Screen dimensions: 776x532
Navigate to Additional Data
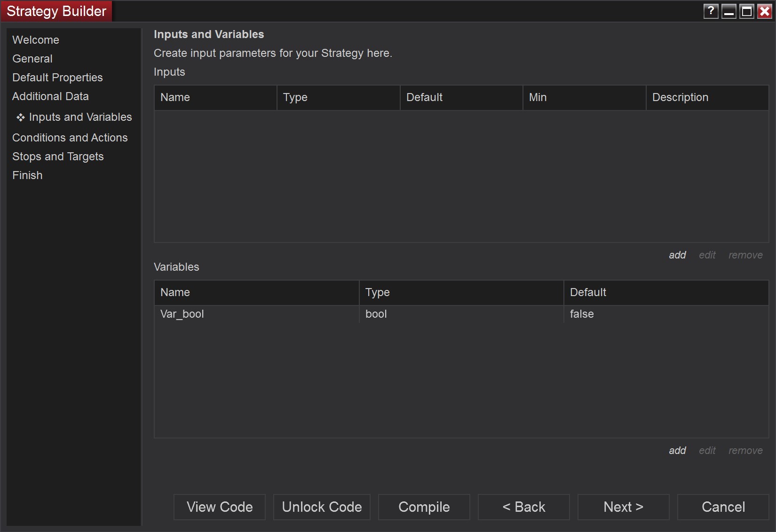tap(50, 96)
